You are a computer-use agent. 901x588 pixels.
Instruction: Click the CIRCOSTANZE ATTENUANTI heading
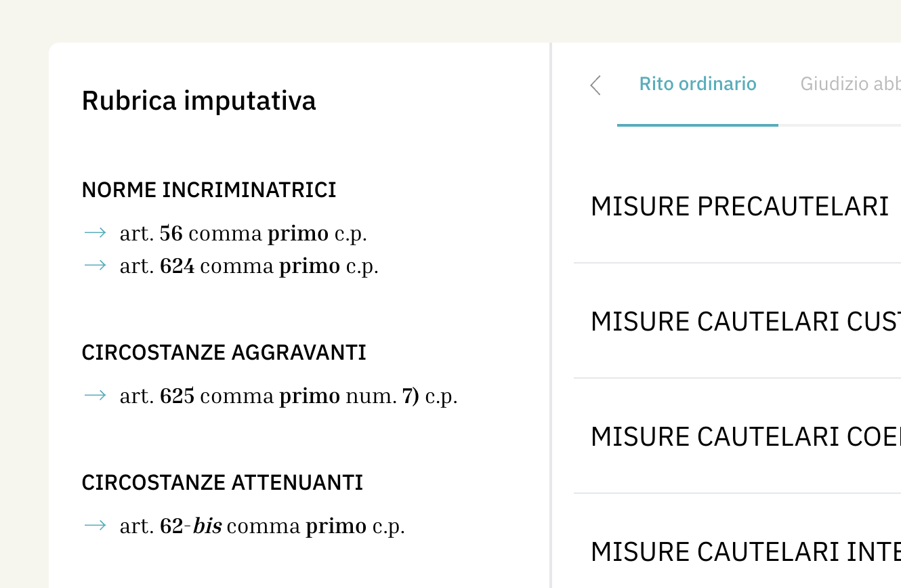click(222, 483)
